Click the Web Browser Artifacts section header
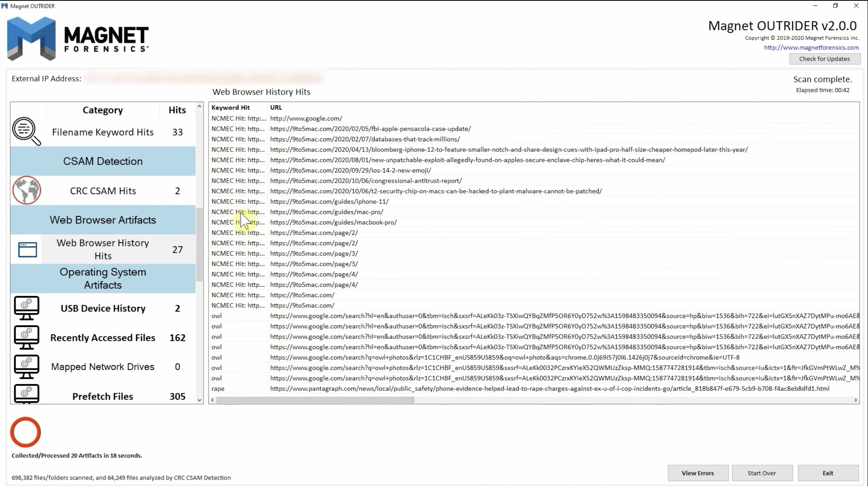The width and height of the screenshot is (868, 486). click(103, 220)
